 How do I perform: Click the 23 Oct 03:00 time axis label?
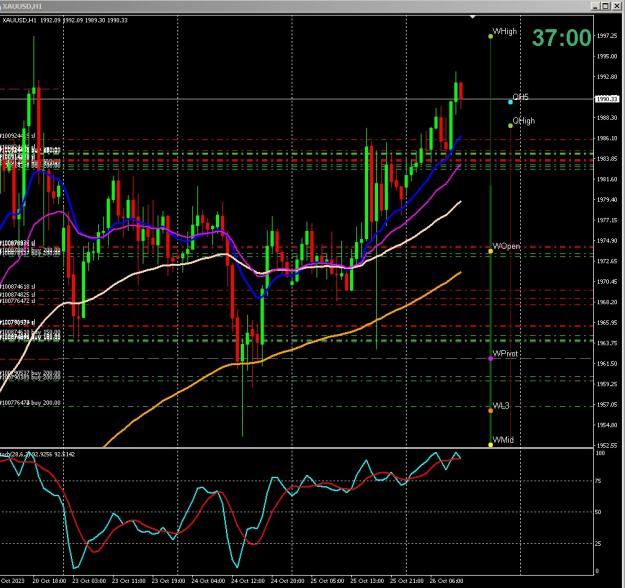coord(89,581)
